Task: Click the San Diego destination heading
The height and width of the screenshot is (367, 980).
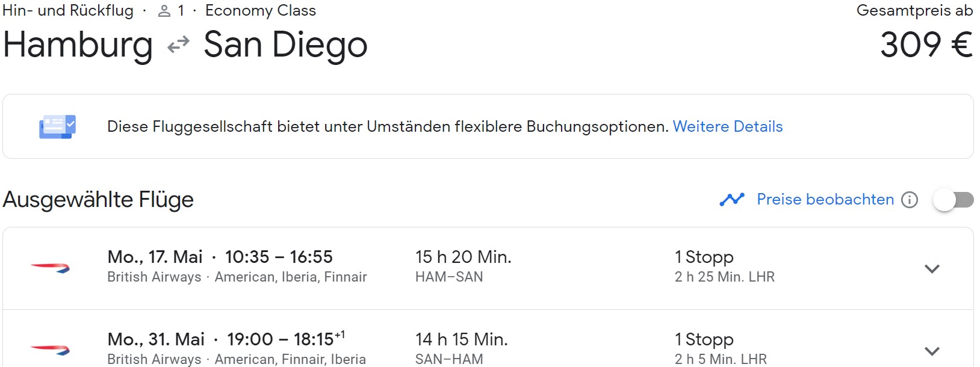Action: pyautogui.click(x=285, y=45)
